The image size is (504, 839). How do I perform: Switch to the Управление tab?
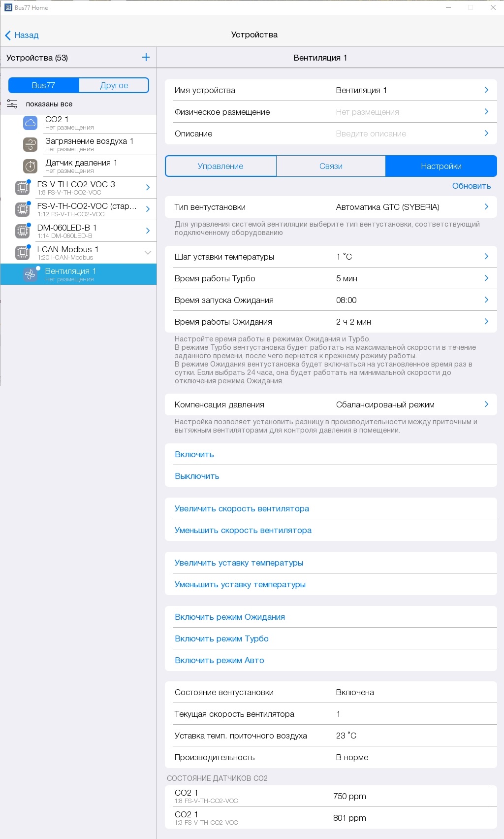[x=220, y=166]
